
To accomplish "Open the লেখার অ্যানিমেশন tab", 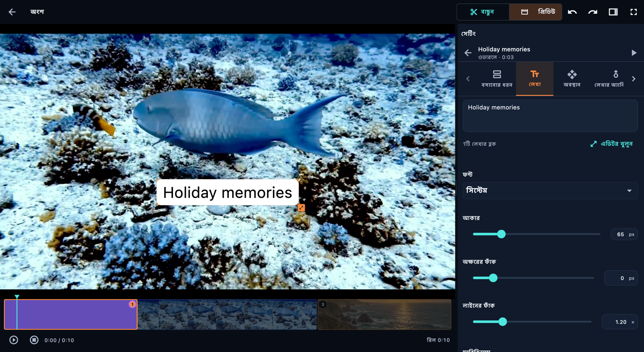I will click(x=609, y=79).
